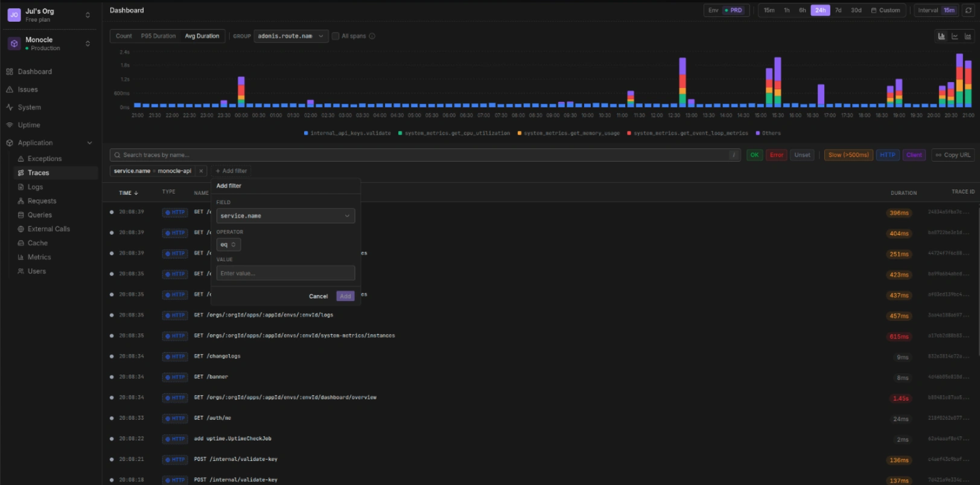Image resolution: width=980 pixels, height=485 pixels.
Task: Remove the service.name monocle-api filter
Action: pyautogui.click(x=201, y=171)
